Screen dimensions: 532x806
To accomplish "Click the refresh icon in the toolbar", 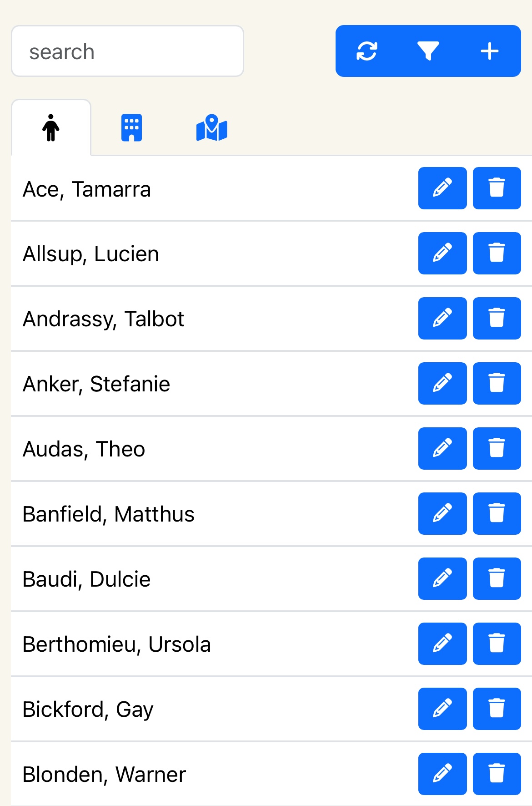I will 366,51.
